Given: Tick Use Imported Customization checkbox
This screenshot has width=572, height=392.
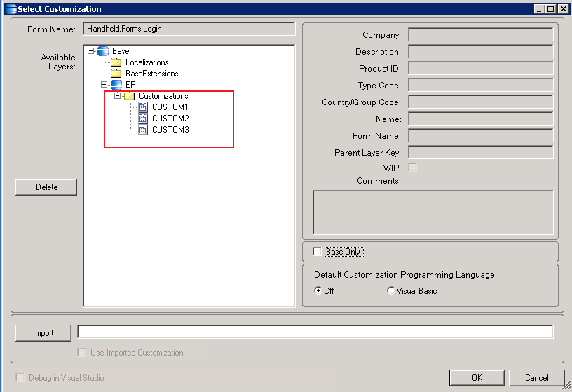Looking at the screenshot, I should pyautogui.click(x=82, y=352).
